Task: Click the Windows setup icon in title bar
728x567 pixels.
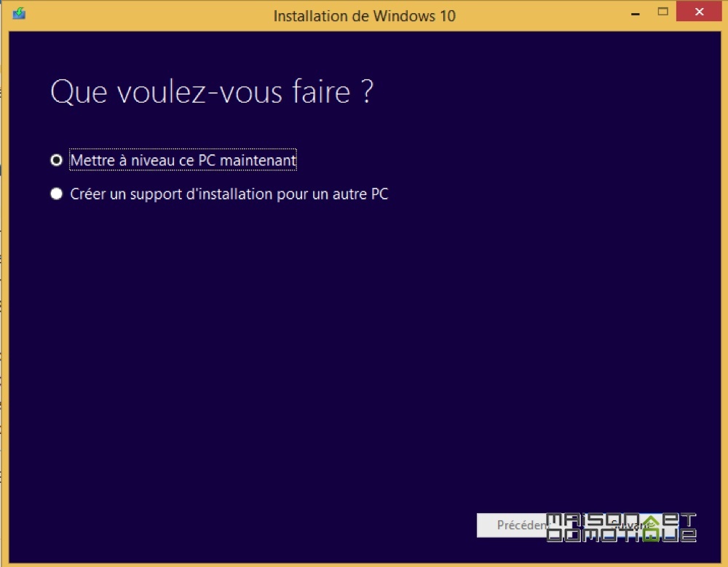Action: [x=19, y=13]
